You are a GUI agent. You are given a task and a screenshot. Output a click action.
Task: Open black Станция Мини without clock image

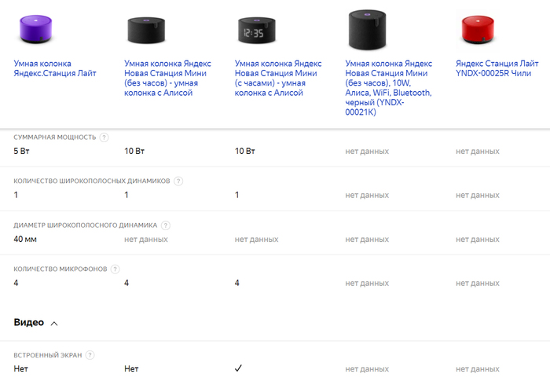146,30
